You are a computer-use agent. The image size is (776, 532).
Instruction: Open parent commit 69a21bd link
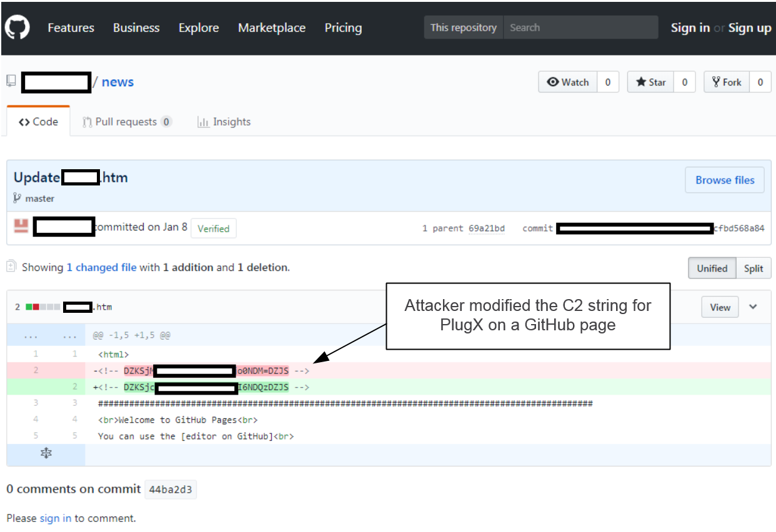tap(486, 229)
